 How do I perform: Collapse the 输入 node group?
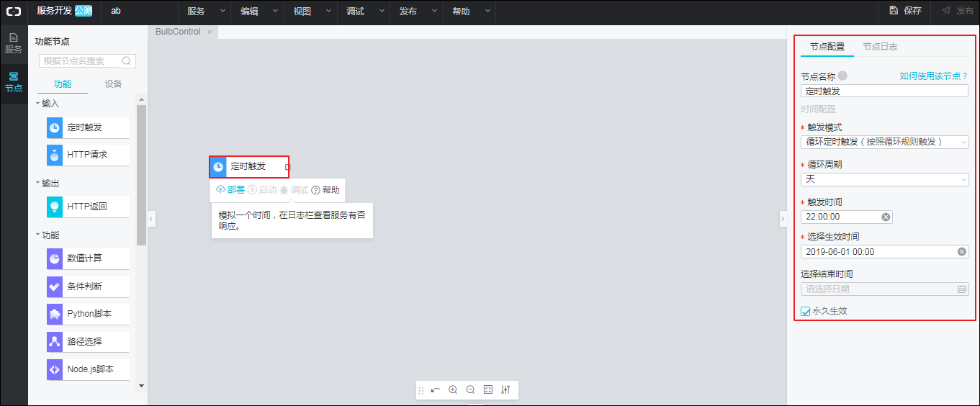(x=39, y=104)
